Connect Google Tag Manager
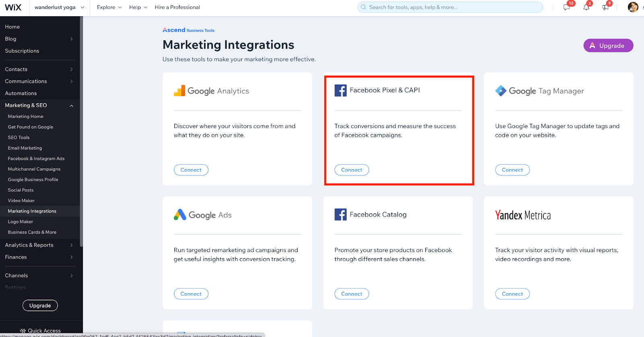This screenshot has height=337, width=644. click(512, 170)
